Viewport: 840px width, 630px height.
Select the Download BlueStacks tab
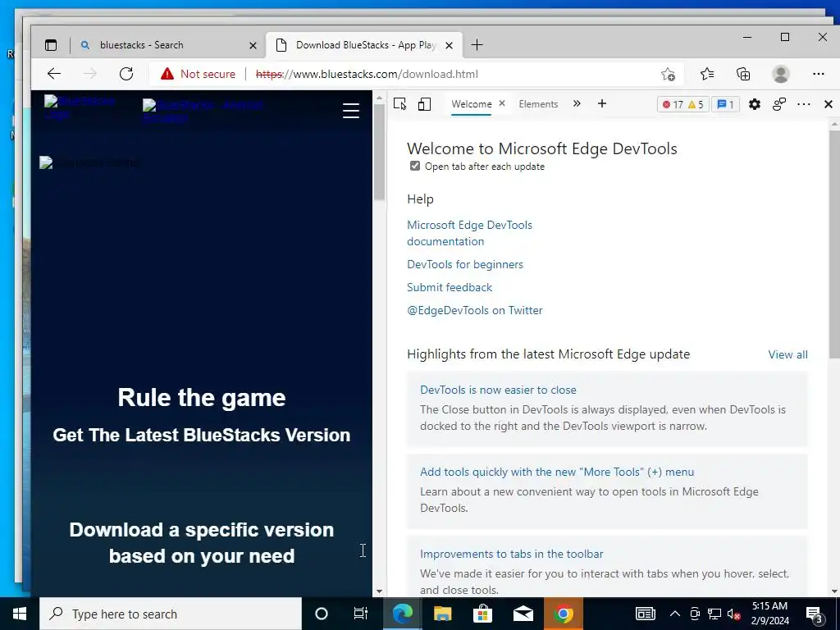click(x=364, y=45)
